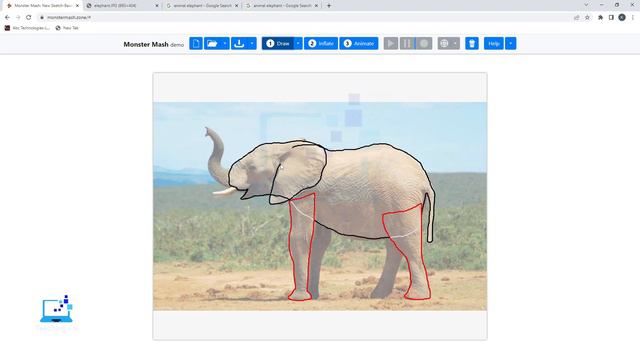Close the first animal elephant search tab
The image size is (640, 360).
(236, 6)
